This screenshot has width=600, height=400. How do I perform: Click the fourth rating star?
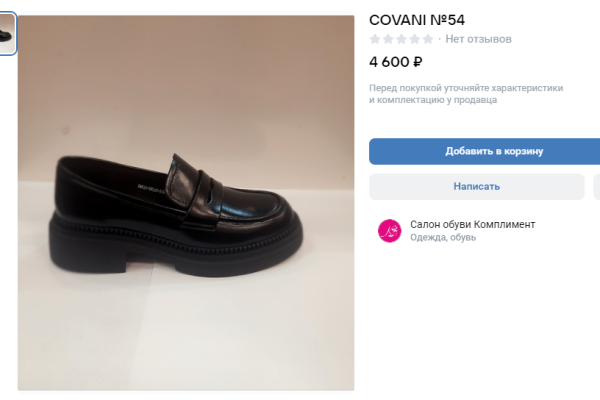point(415,39)
